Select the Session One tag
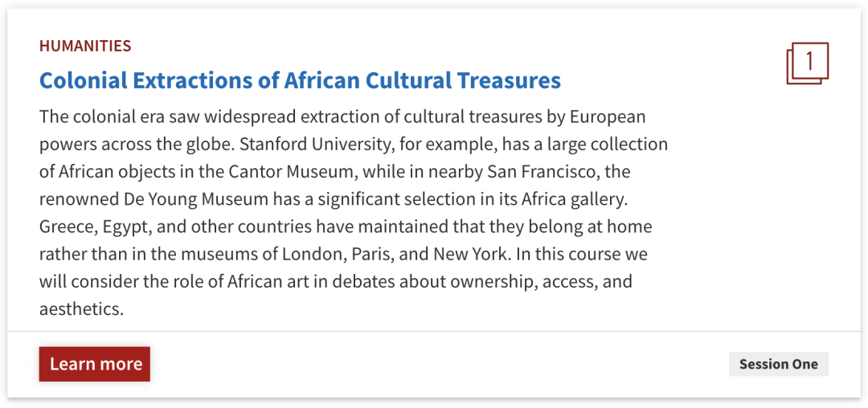Image resolution: width=868 pixels, height=408 pixels. 778,364
